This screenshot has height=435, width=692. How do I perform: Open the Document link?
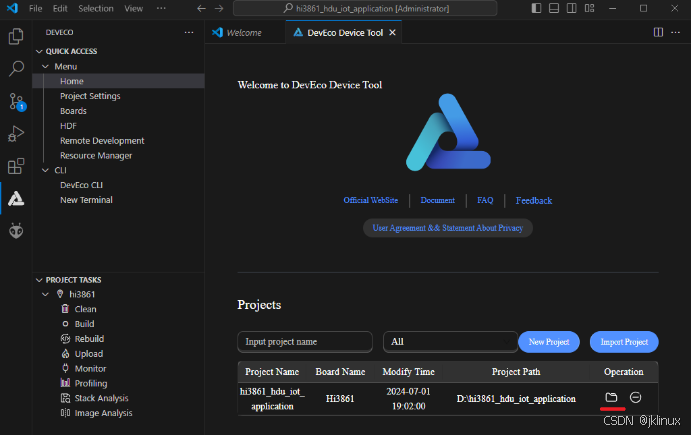tap(437, 200)
